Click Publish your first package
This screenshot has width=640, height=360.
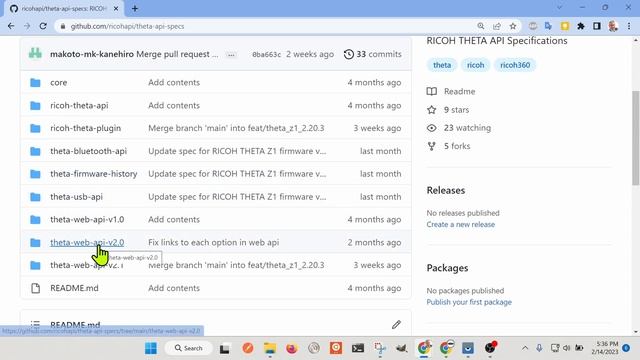[469, 302]
